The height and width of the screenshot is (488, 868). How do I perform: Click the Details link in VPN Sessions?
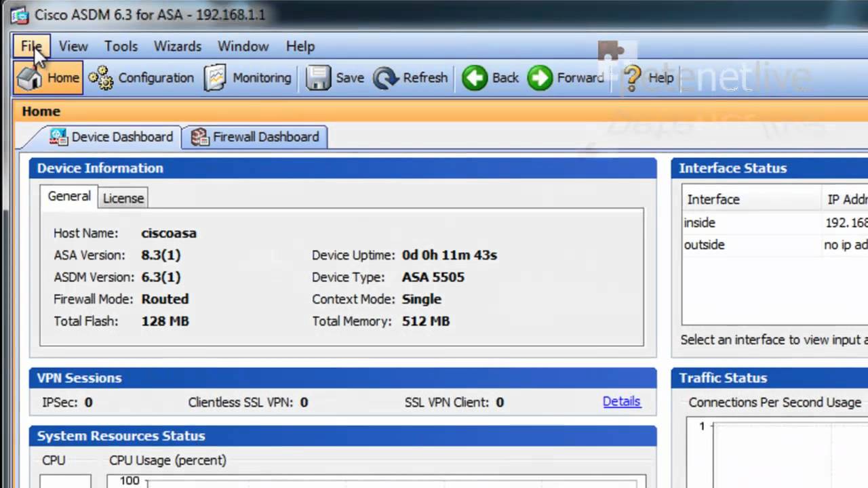pos(622,401)
